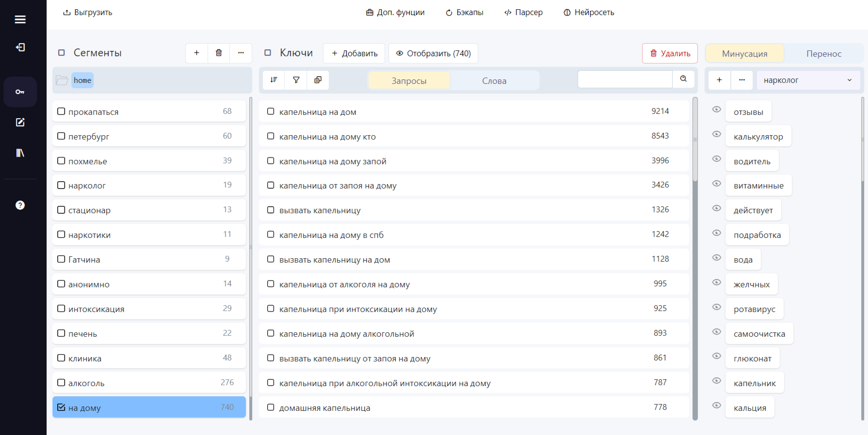Toggle eye visibility for 'ротавирус'
Image resolution: width=868 pixels, height=435 pixels.
pyautogui.click(x=717, y=307)
